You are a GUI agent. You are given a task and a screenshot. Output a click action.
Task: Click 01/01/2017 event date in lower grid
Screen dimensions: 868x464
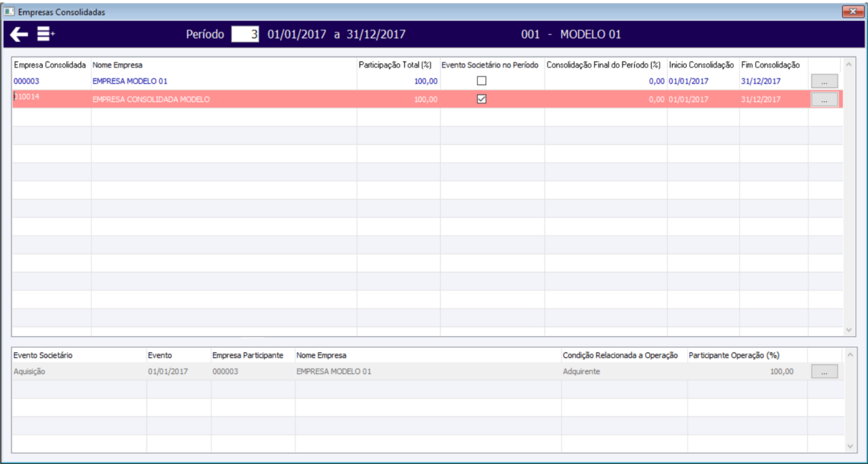click(x=168, y=371)
